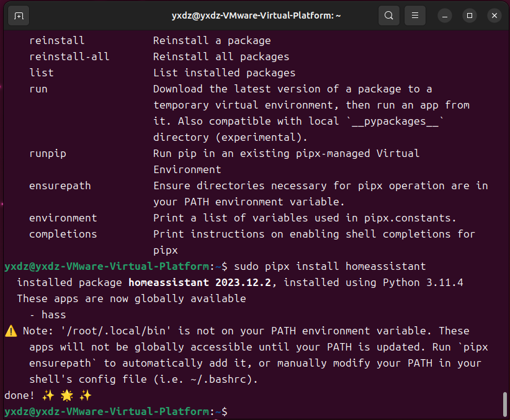Click bold 'homeassistant 2023.12.2' text
510x420 pixels.
199,282
